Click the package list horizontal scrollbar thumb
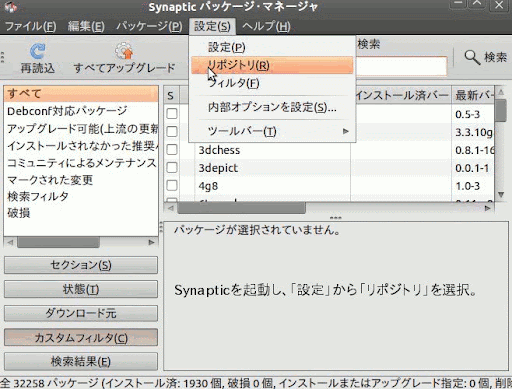512x389 pixels. pos(241,208)
